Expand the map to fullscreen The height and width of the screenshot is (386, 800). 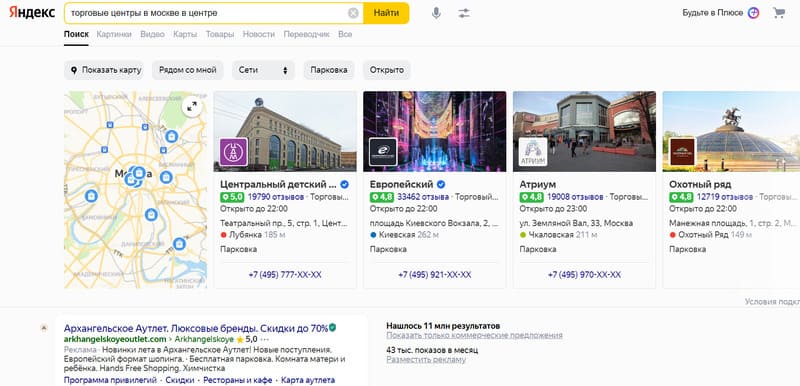tap(192, 107)
